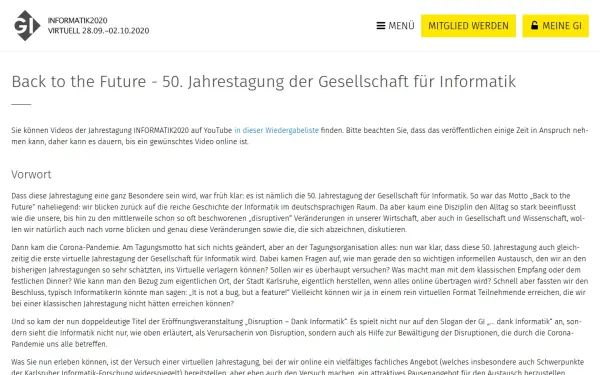Screen dimensions: 600x375
Task: Click paragraph starting 'Was Sie nun erleben können'
Action: tap(299, 367)
